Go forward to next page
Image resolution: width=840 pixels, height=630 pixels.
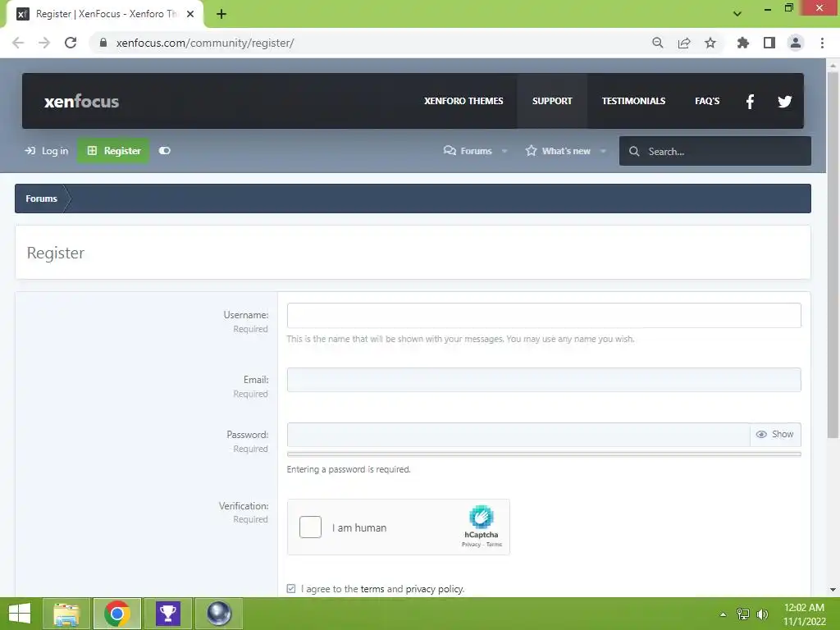(44, 43)
